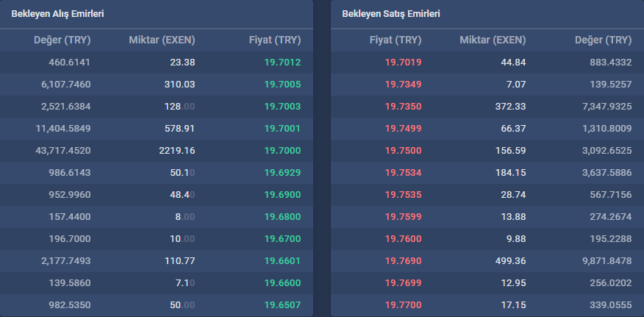Select buy value 952.9960

(x=69, y=195)
